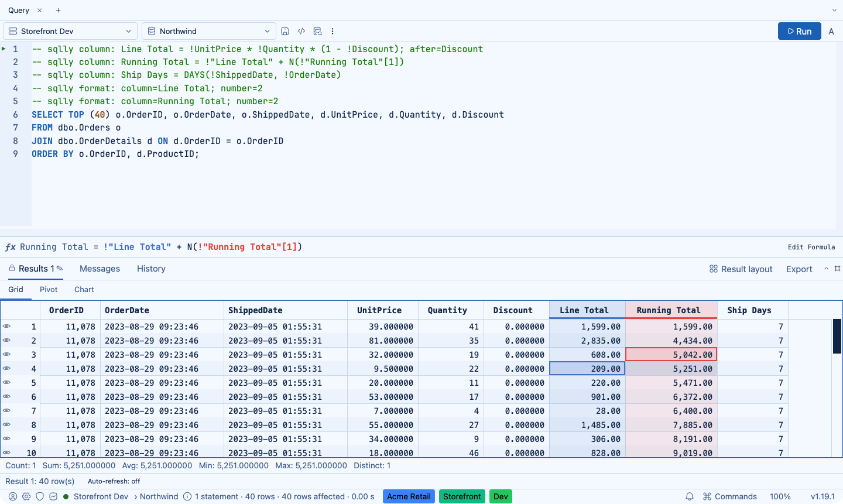The height and width of the screenshot is (504, 843).
Task: Close the Query tab
Action: coord(39,11)
